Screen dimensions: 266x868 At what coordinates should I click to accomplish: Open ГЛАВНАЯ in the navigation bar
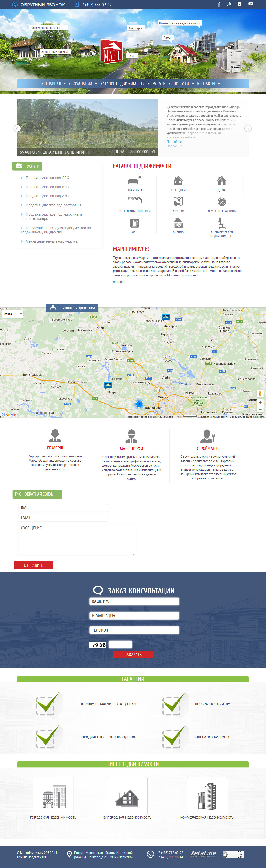coord(54,84)
